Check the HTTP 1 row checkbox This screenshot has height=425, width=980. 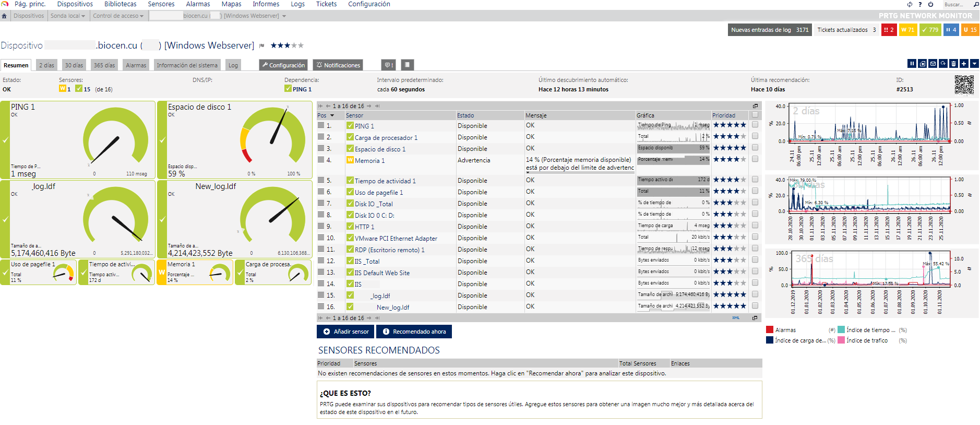[755, 226]
